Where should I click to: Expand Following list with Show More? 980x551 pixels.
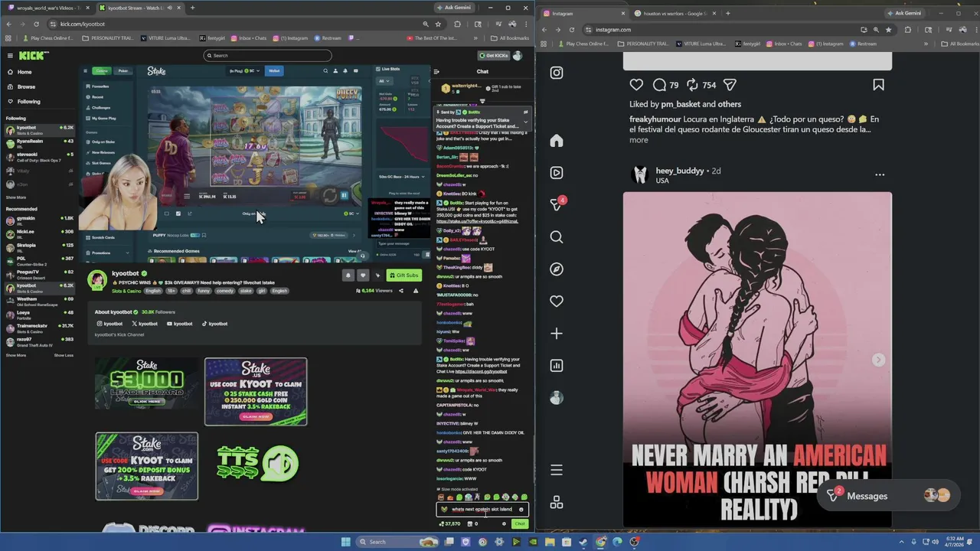(15, 197)
